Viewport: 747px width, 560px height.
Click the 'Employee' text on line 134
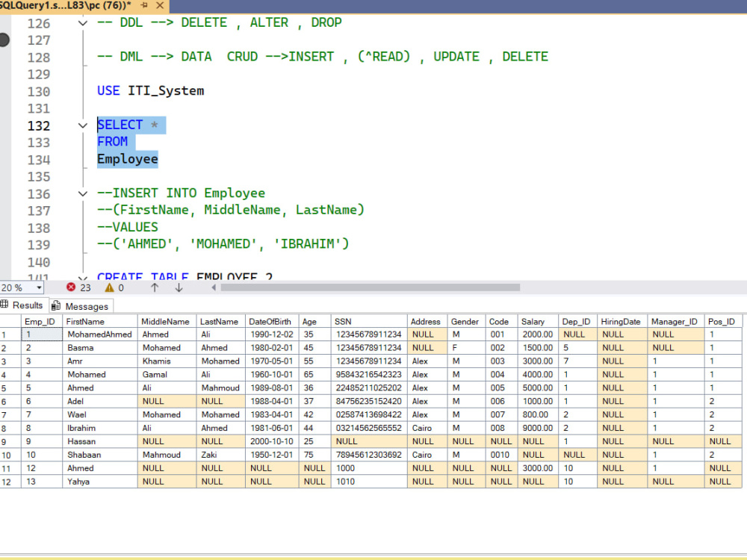point(127,159)
